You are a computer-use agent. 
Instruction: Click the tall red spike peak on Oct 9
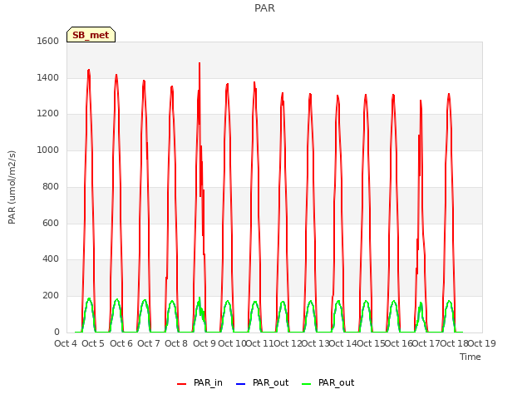click(x=199, y=64)
